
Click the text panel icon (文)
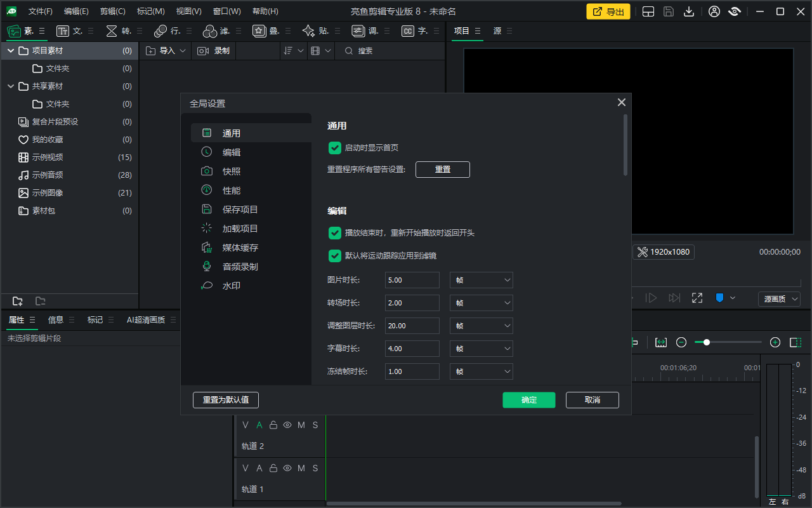coord(63,31)
